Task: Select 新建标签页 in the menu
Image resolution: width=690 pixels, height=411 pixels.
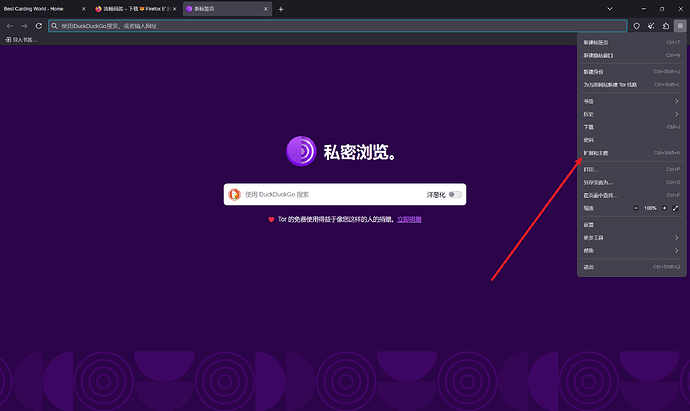Action: [631, 42]
